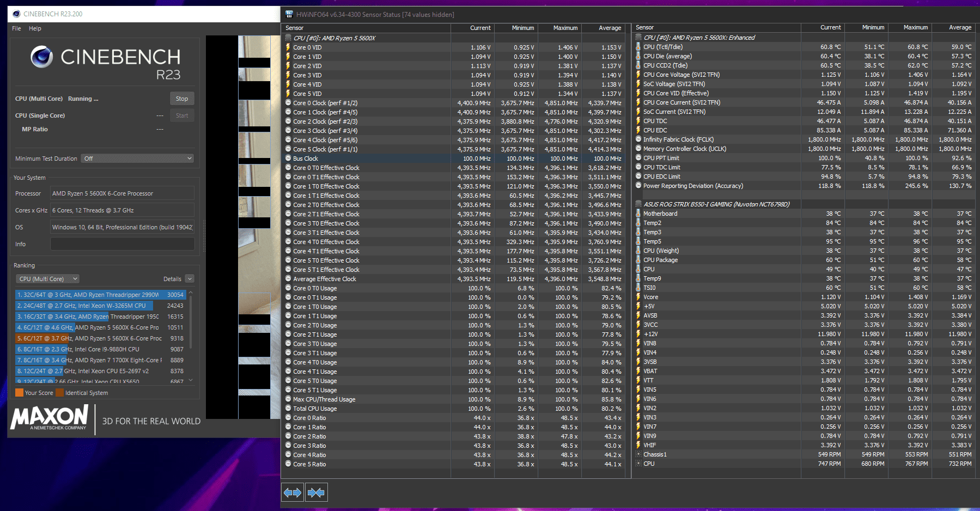Image resolution: width=980 pixels, height=511 pixels.
Task: Open the Minimum Test Duration dropdown
Action: point(138,159)
